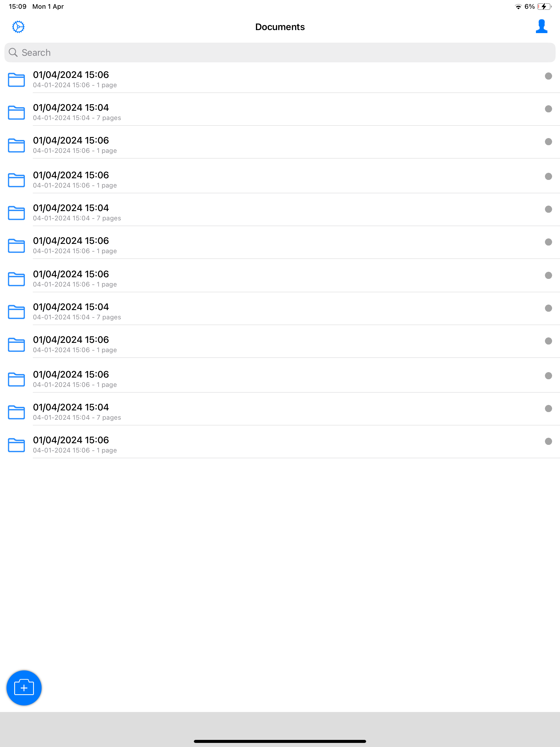Click the fifth row's folder icon
Image resolution: width=560 pixels, height=747 pixels.
16,213
